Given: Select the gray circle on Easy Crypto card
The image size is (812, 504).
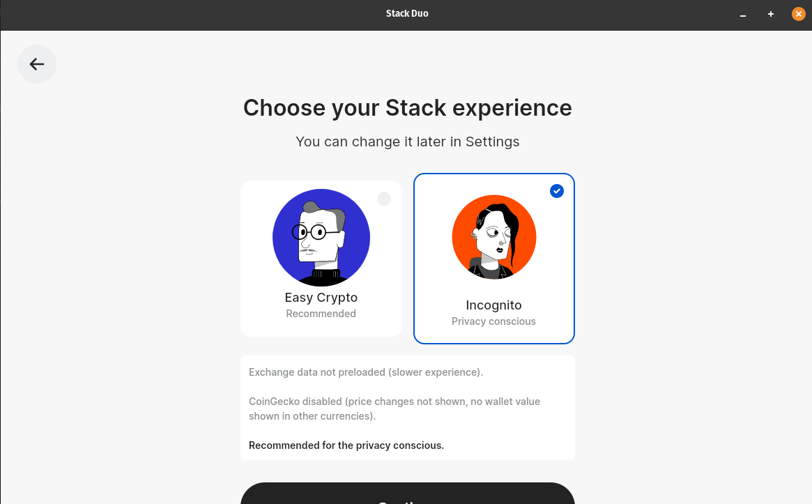Looking at the screenshot, I should point(384,199).
